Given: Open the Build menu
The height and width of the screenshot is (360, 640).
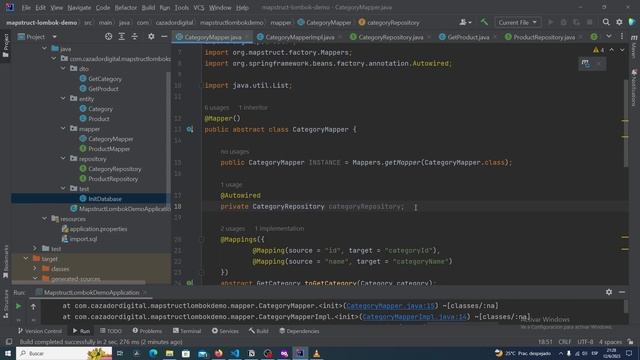Looking at the screenshot, I should (x=148, y=7).
